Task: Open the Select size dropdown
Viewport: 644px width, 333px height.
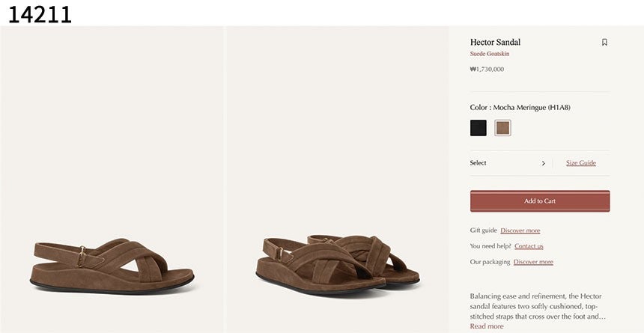Action: (508, 163)
